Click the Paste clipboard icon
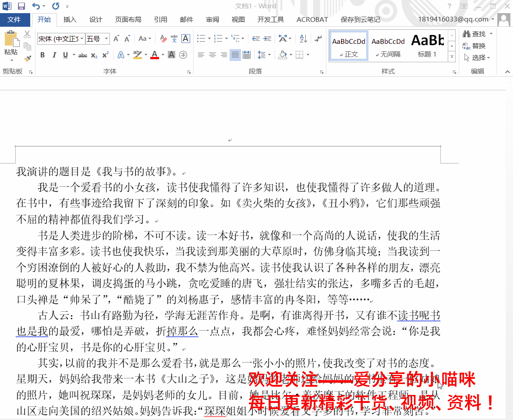 (x=11, y=39)
